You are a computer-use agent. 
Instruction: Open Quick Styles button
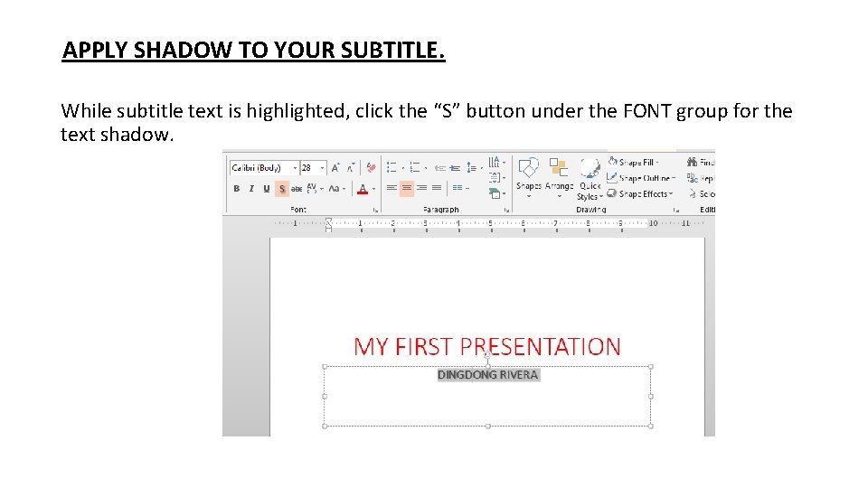coord(590,179)
